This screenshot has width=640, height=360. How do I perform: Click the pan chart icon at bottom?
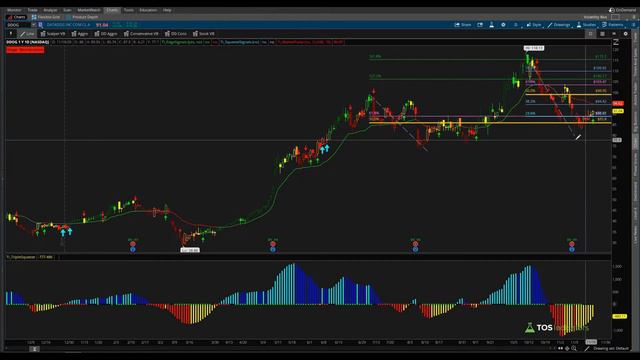point(560,349)
